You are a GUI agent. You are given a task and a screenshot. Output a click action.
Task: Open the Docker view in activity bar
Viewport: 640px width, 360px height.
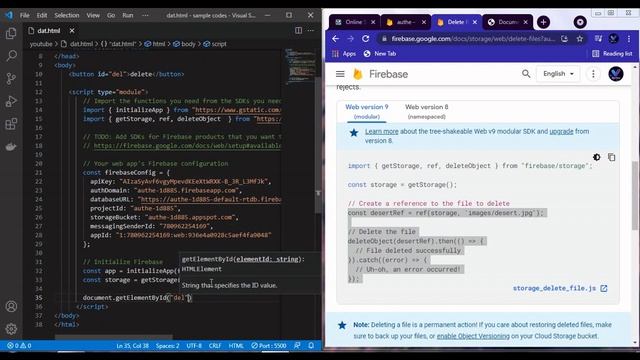(x=11, y=147)
